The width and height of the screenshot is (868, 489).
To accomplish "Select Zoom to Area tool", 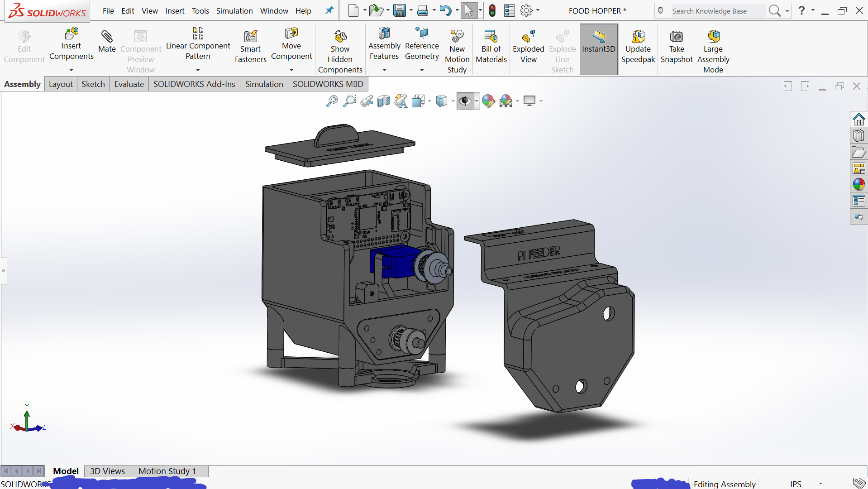I will [349, 101].
